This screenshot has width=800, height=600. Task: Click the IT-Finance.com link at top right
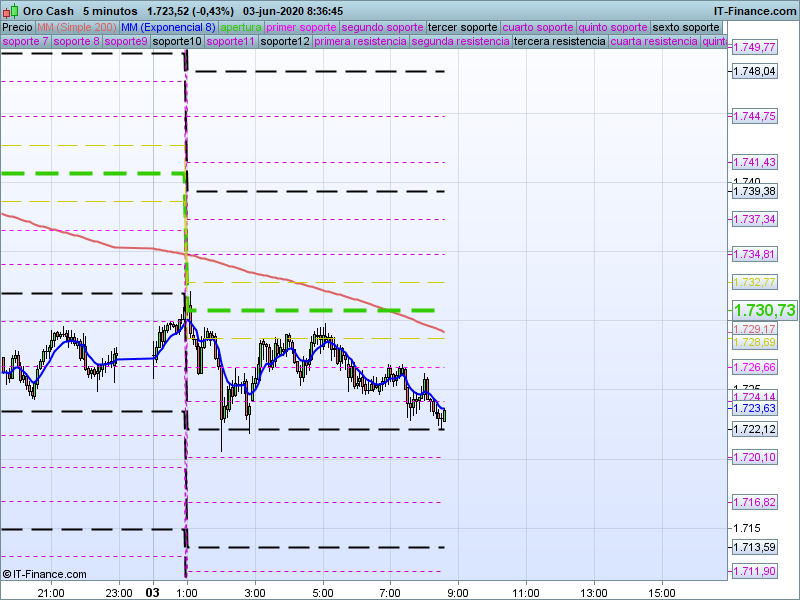point(755,10)
